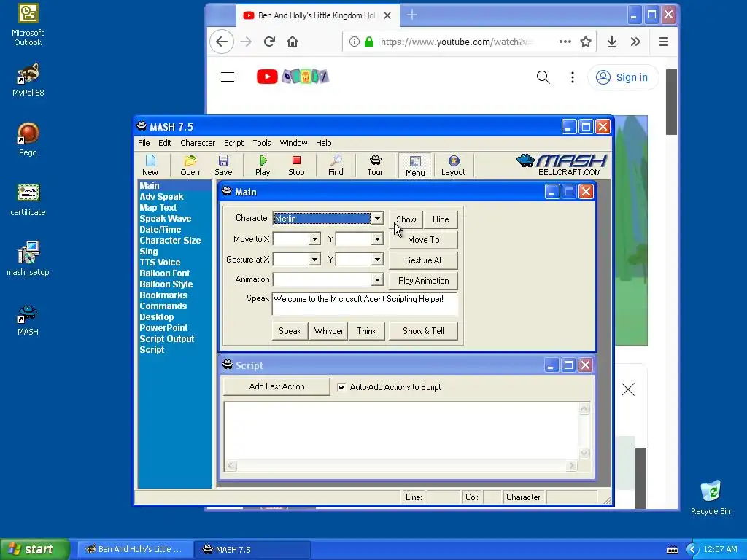Open YouTube settings three-dot menu
The height and width of the screenshot is (560, 747).
(573, 77)
